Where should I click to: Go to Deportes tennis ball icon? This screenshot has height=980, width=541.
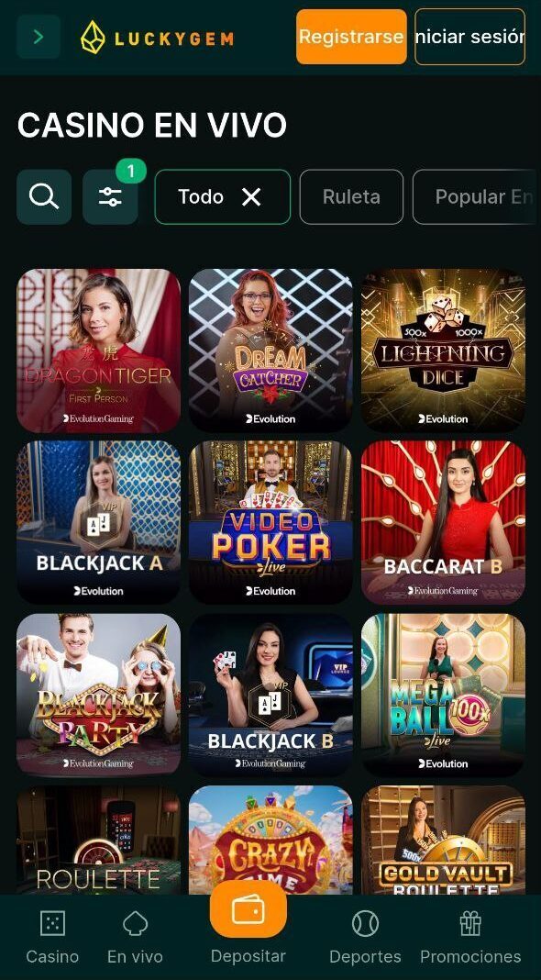pyautogui.click(x=366, y=923)
